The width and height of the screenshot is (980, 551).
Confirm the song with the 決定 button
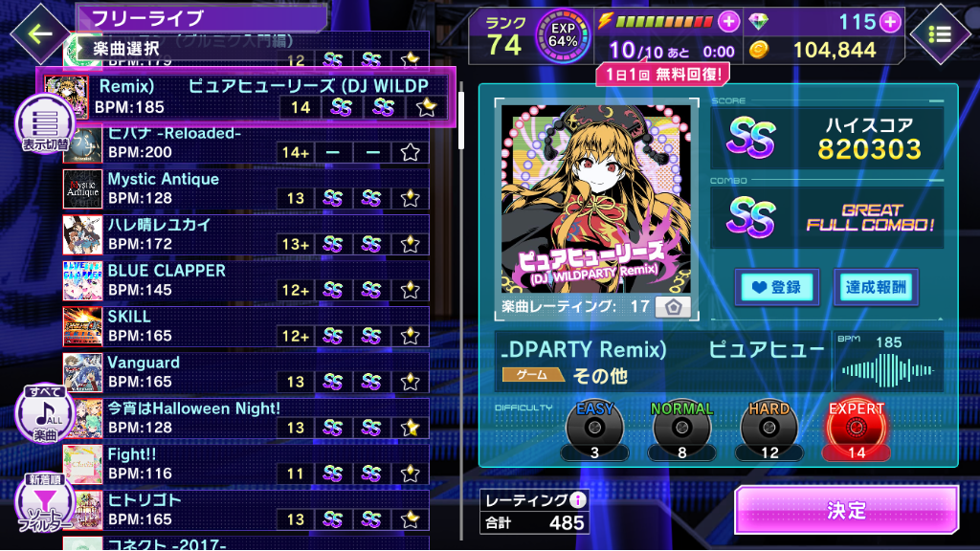(846, 511)
